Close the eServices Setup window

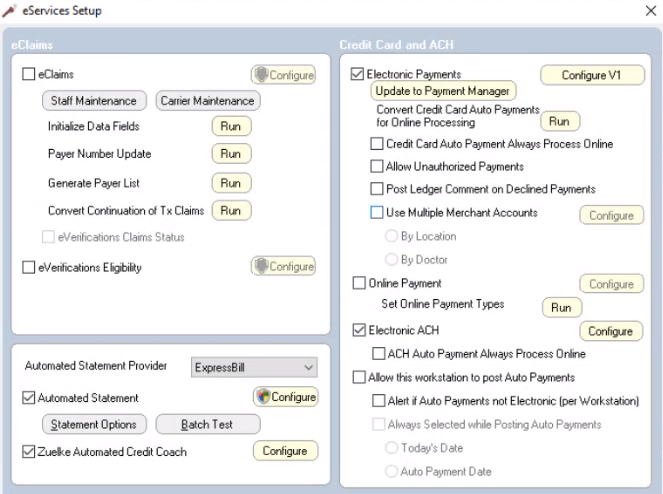[652, 10]
